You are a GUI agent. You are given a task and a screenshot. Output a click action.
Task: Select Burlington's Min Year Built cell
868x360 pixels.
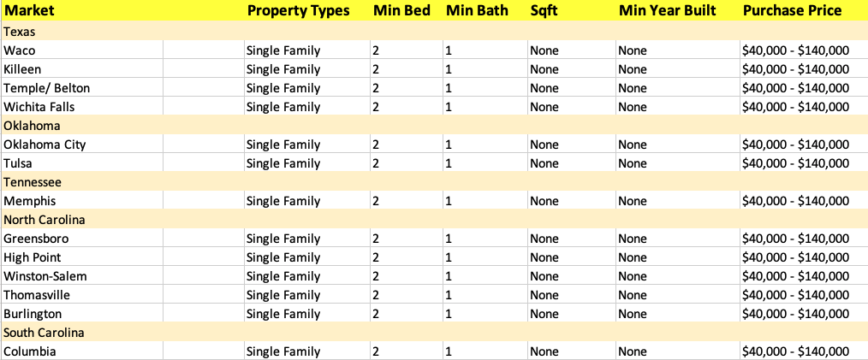click(678, 314)
